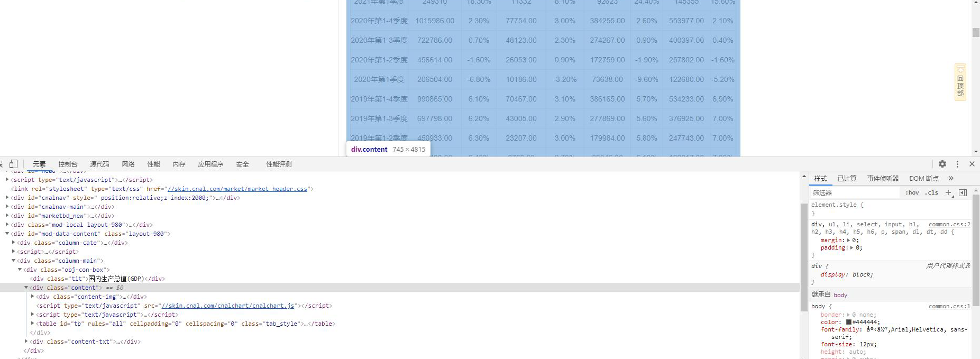Image resolution: width=980 pixels, height=359 pixels.
Task: Expand the margin shorthand property
Action: (849, 240)
